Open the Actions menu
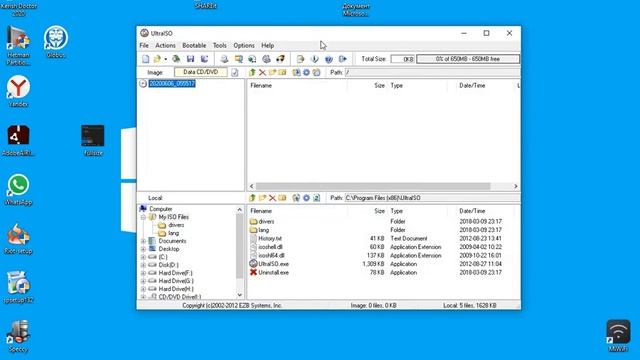Viewport: 640px width, 360px height. pyautogui.click(x=165, y=45)
